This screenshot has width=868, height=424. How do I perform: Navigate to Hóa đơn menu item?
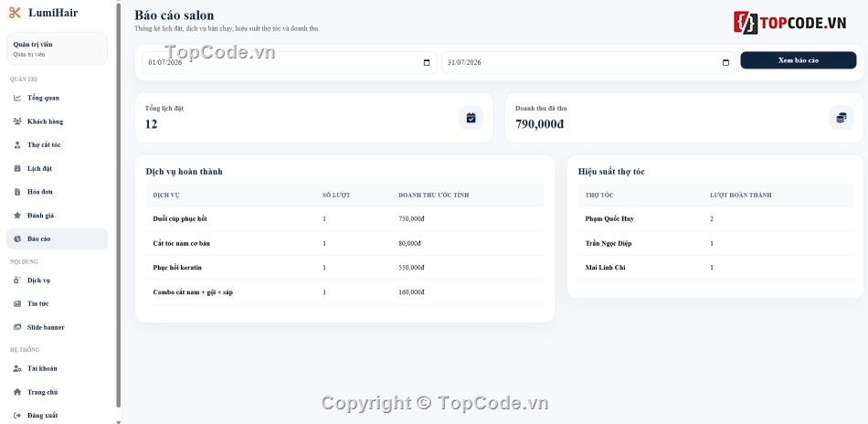click(57, 192)
